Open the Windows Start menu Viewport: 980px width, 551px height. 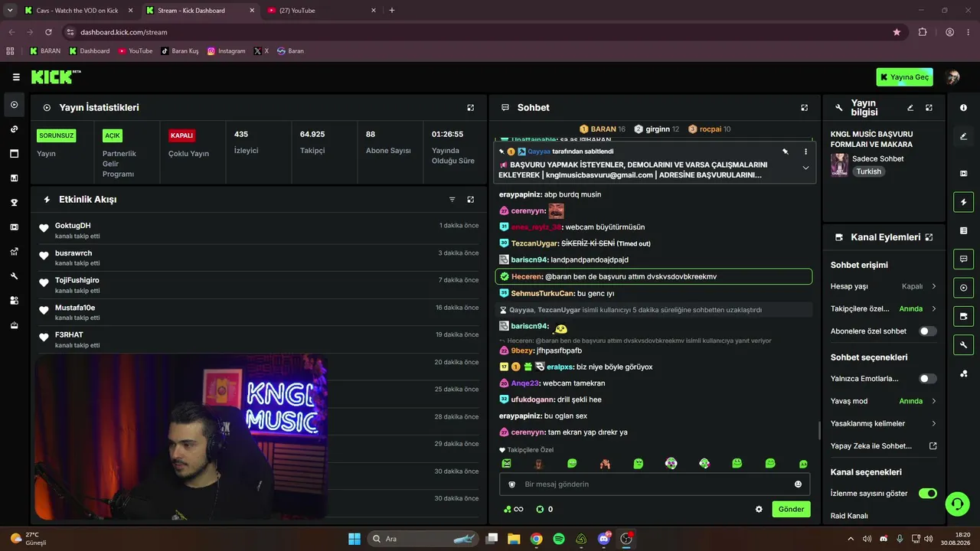coord(354,539)
